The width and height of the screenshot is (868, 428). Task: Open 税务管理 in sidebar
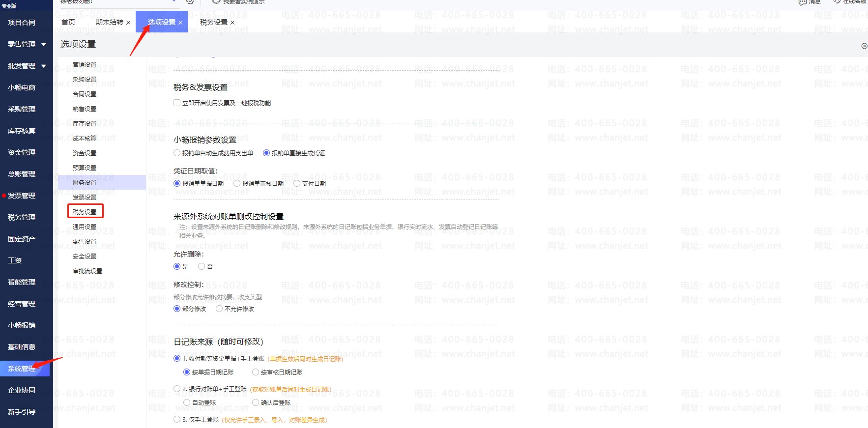click(x=22, y=217)
